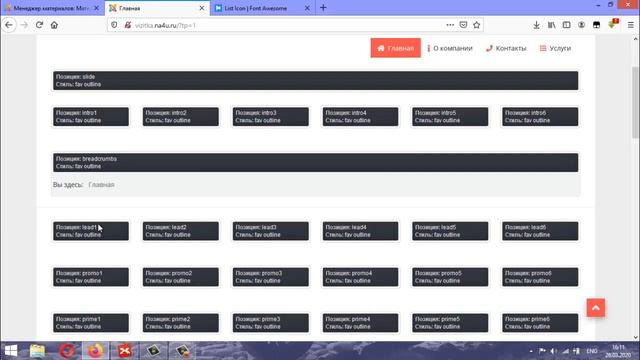Image resolution: width=640 pixels, height=360 pixels.
Task: Click the Главная breadcrumb link
Action: click(101, 185)
